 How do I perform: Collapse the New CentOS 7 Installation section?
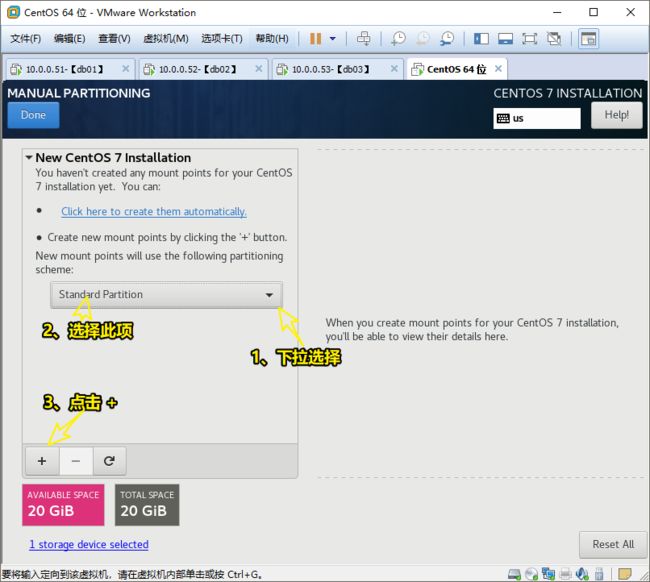(x=29, y=158)
